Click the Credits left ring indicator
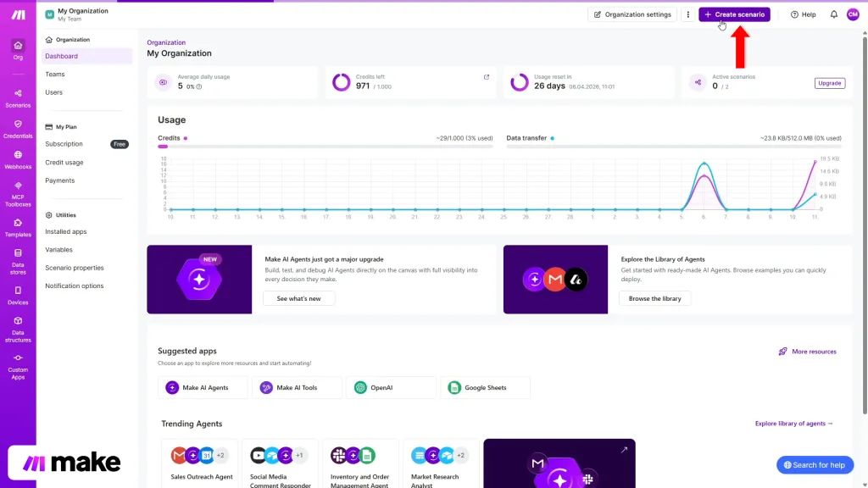The width and height of the screenshot is (868, 488). pos(341,82)
